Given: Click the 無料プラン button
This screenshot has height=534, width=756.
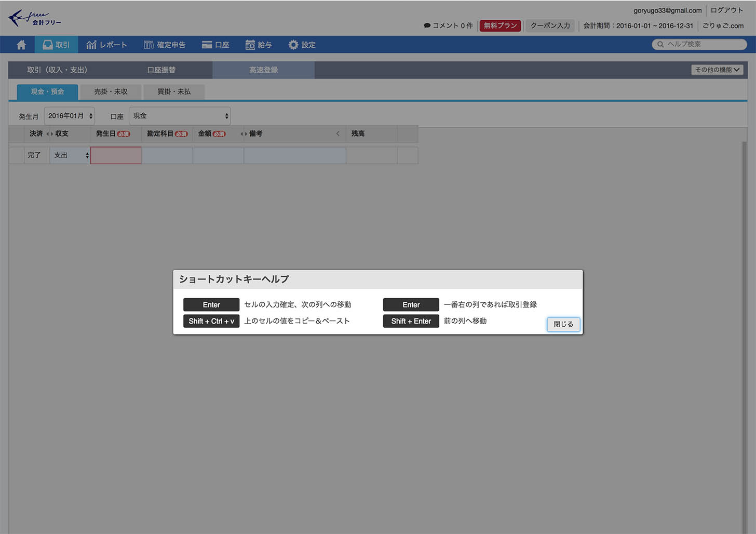Looking at the screenshot, I should coord(500,25).
